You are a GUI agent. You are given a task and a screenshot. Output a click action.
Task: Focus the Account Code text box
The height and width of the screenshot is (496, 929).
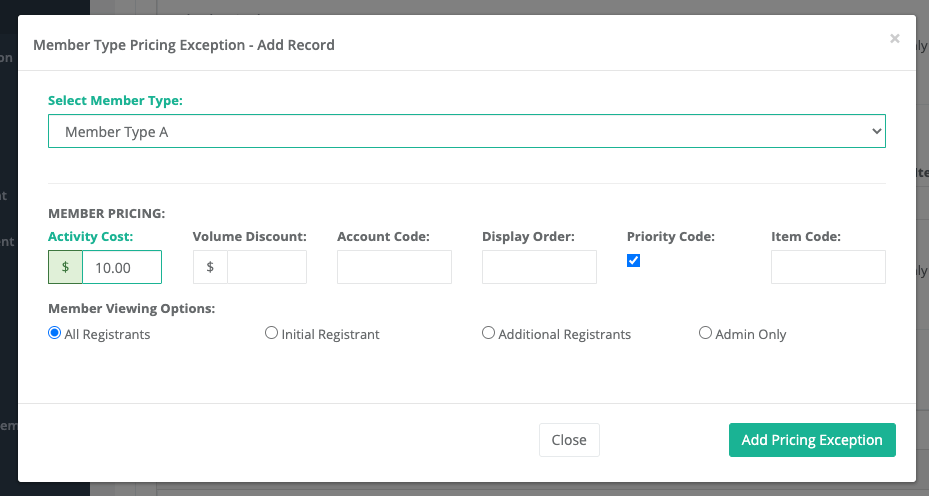point(394,267)
